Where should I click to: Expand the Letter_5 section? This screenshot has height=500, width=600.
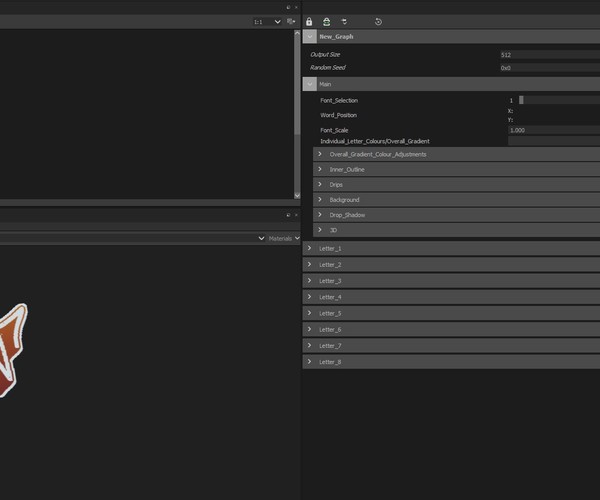pyautogui.click(x=310, y=313)
